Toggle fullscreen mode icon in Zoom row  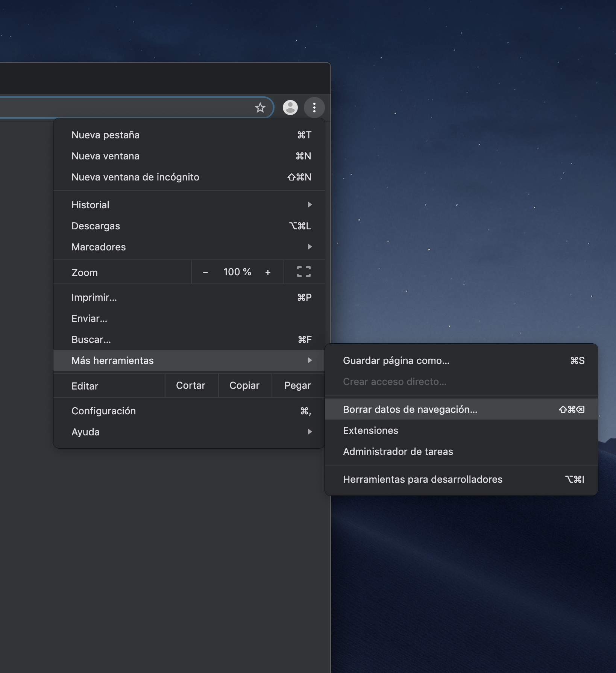click(303, 272)
